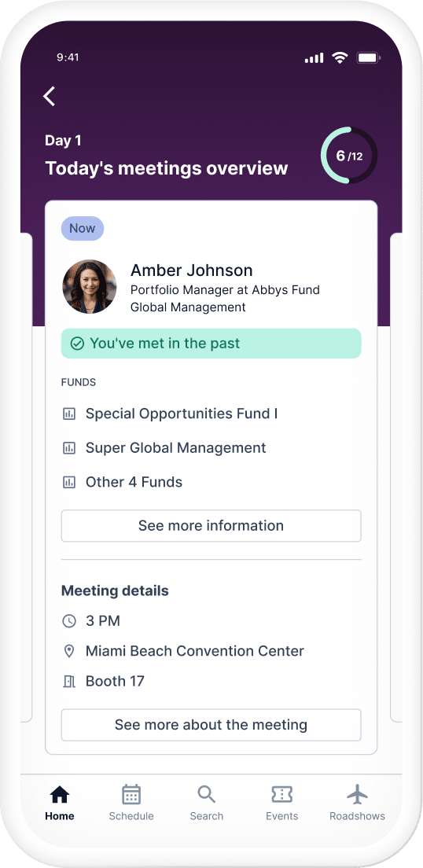Tap Amber Johnson's profile photo
The height and width of the screenshot is (868, 423).
pyautogui.click(x=89, y=287)
